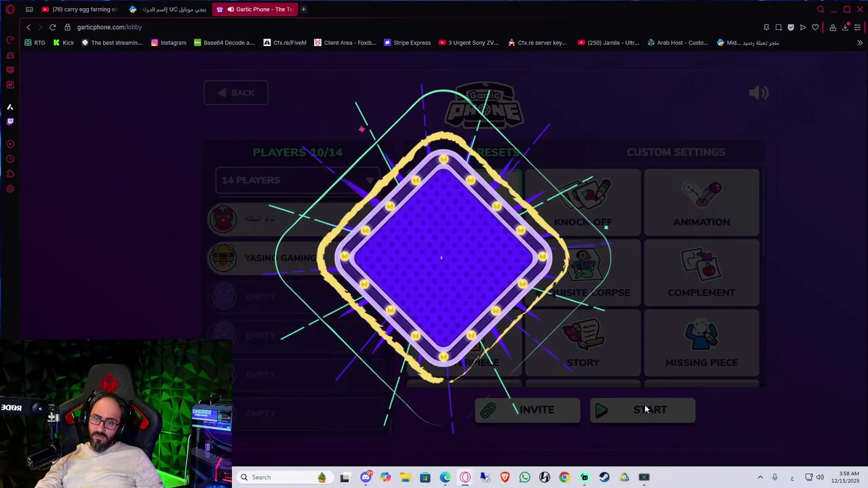Open the GX Control speedometer icon in sidebar
This screenshot has height=488, width=868.
tap(9, 40)
